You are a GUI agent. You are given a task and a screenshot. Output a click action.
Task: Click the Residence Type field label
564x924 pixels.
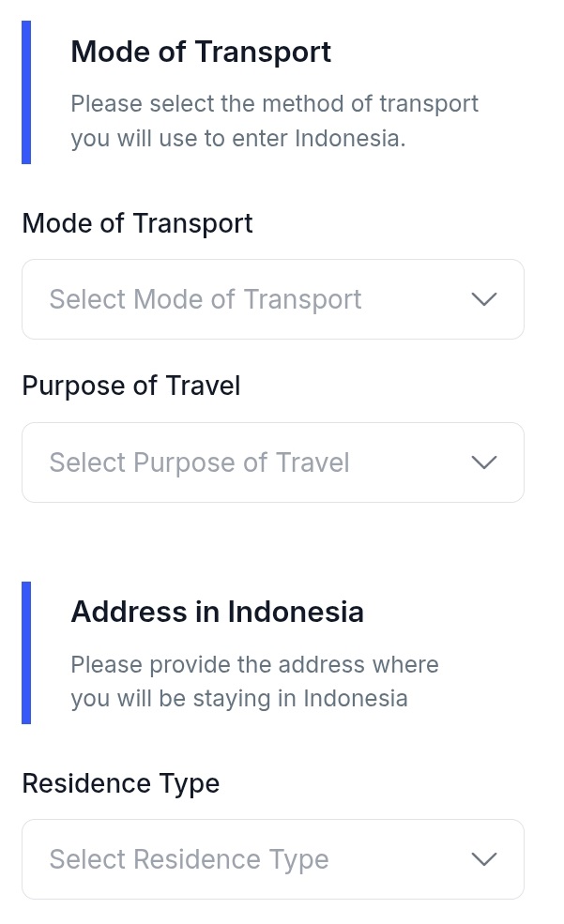(x=120, y=783)
